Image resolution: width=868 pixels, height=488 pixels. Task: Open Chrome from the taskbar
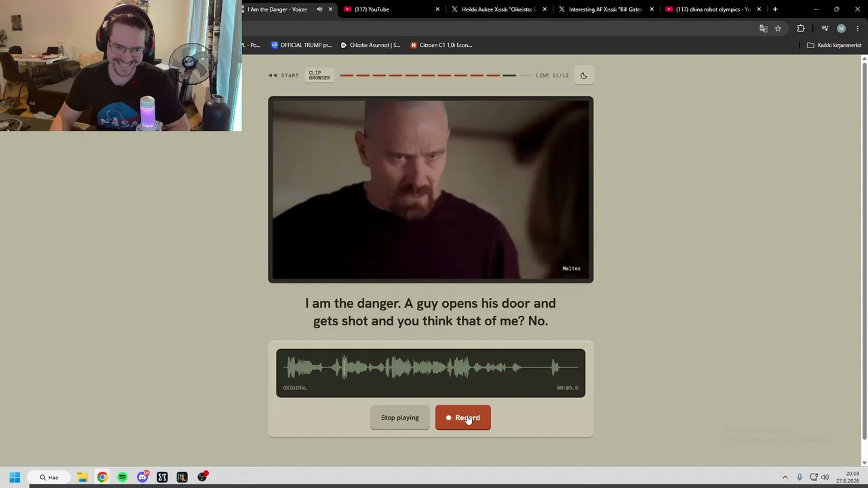102,477
